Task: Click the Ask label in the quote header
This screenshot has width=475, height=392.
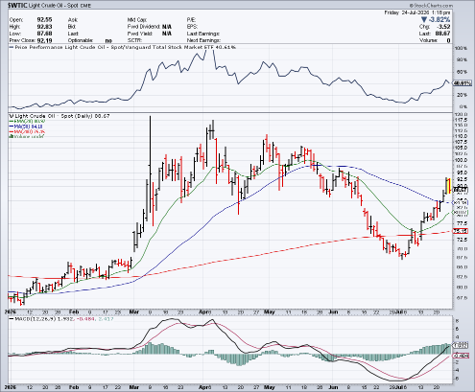Action: pyautogui.click(x=72, y=20)
